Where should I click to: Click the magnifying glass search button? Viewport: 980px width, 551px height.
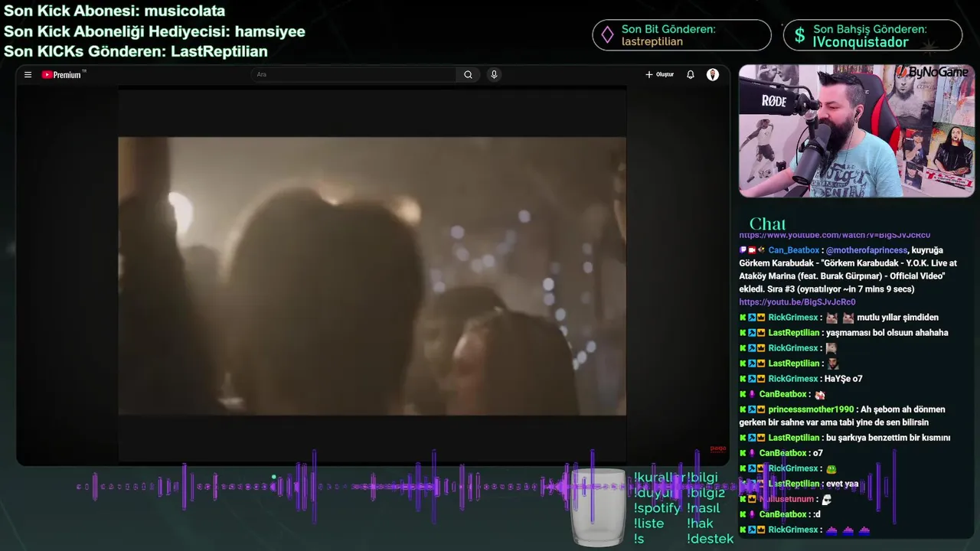[x=468, y=75]
